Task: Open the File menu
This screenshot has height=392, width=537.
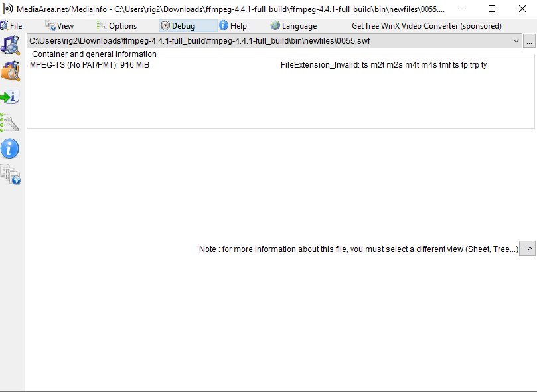Action: point(11,26)
